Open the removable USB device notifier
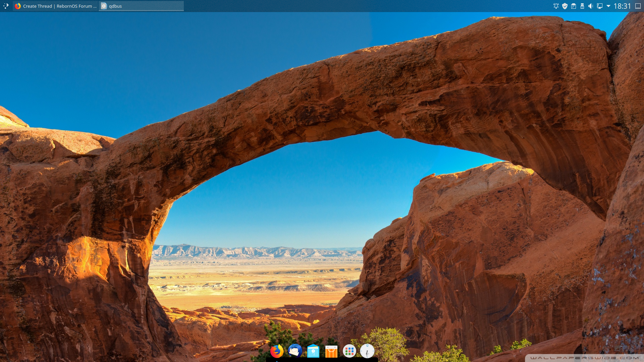644x362 pixels. pos(582,6)
